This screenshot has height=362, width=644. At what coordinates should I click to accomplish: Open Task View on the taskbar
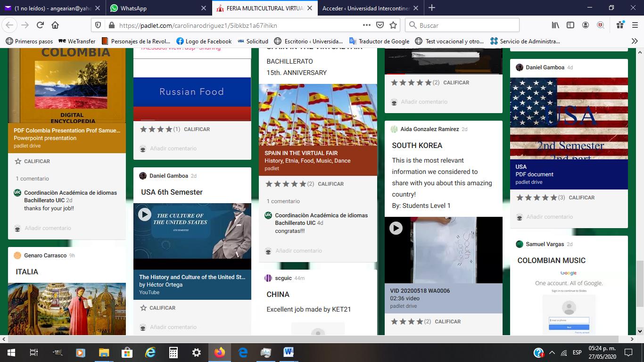point(33,352)
